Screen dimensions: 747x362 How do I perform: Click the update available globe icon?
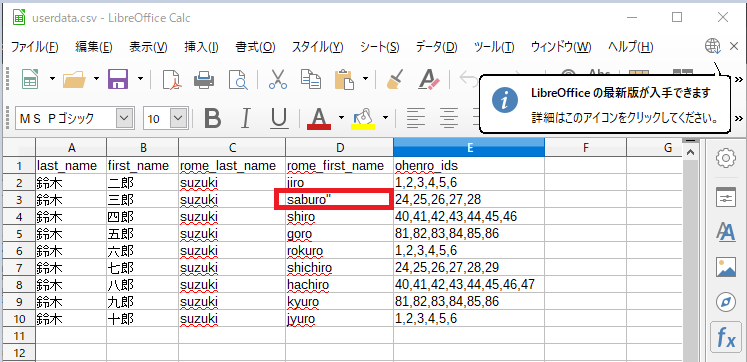[x=713, y=46]
